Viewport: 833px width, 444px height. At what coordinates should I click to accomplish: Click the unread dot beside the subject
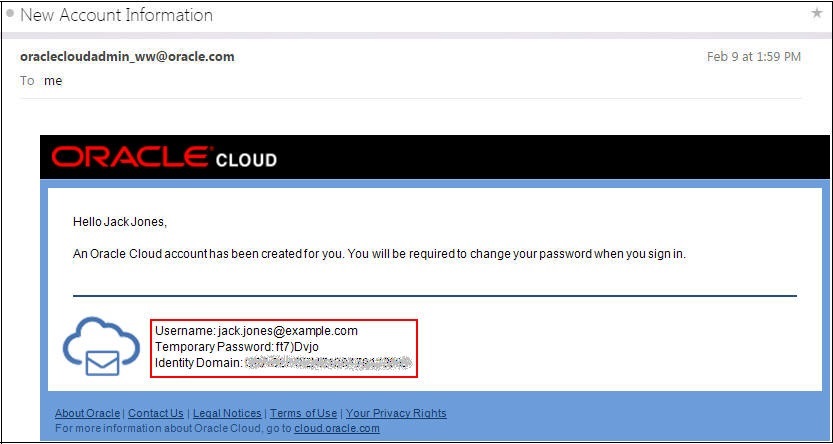(x=10, y=15)
